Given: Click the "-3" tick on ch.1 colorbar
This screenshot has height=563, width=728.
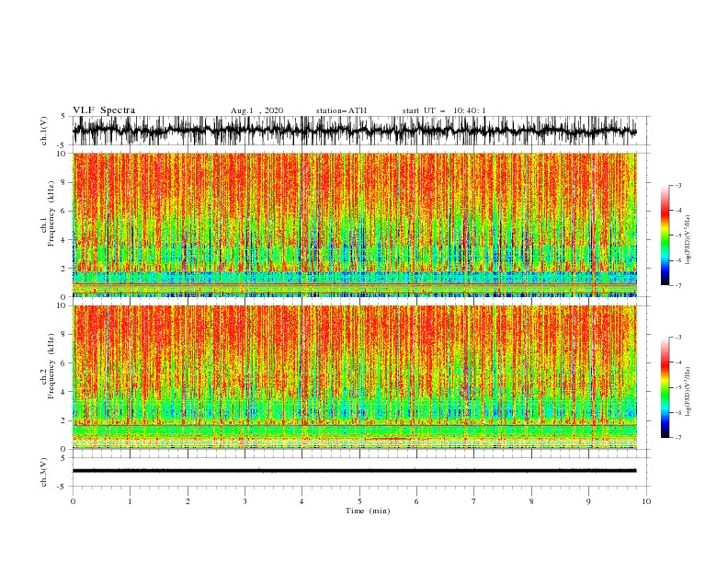Looking at the screenshot, I should point(678,185).
